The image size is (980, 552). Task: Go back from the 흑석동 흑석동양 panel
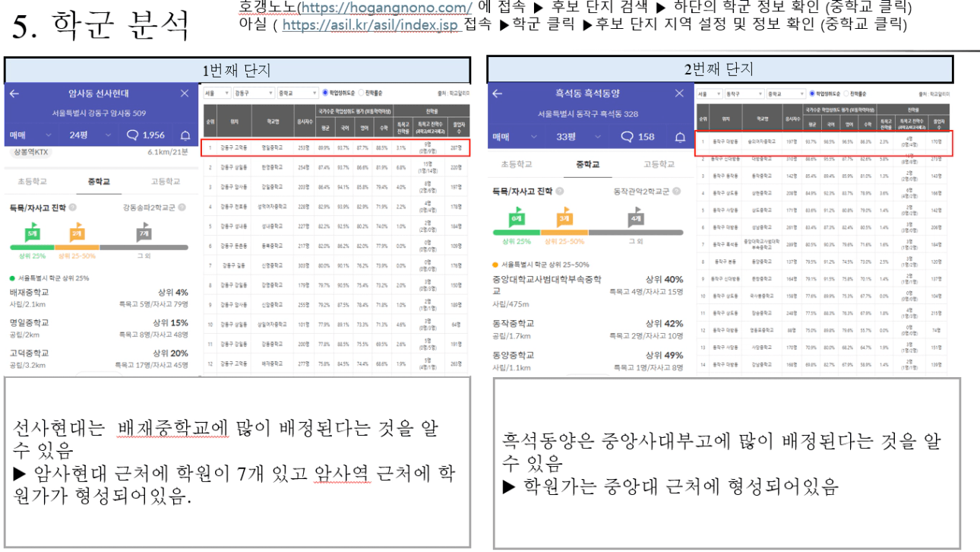tap(498, 94)
